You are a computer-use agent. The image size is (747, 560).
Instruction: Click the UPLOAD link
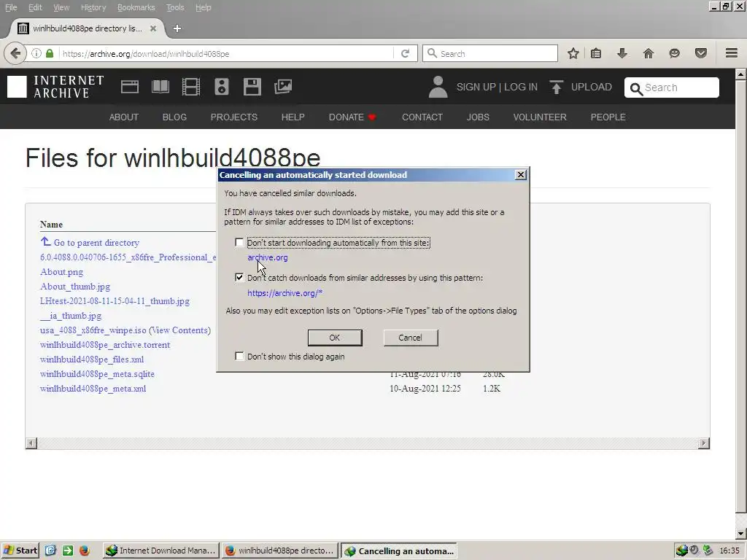click(591, 87)
